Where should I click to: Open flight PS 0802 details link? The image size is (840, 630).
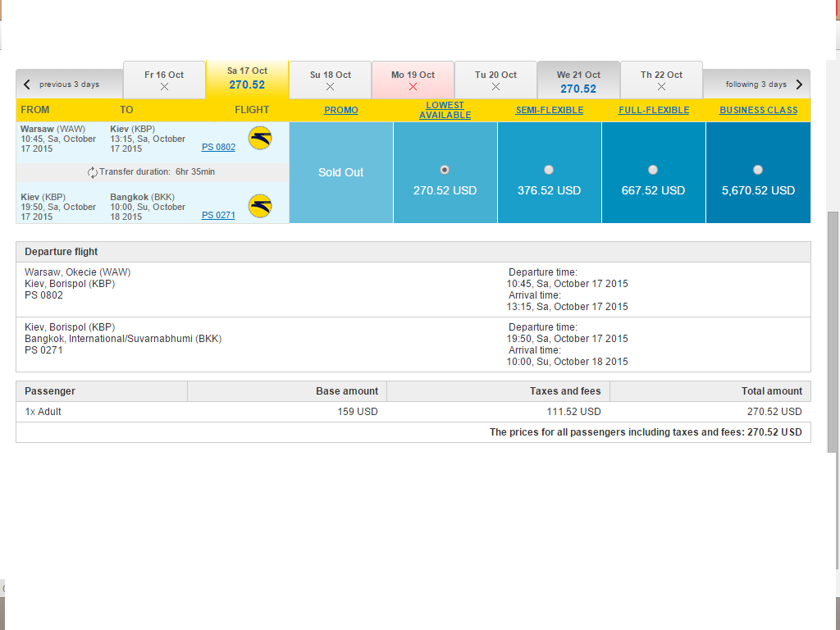coord(218,147)
